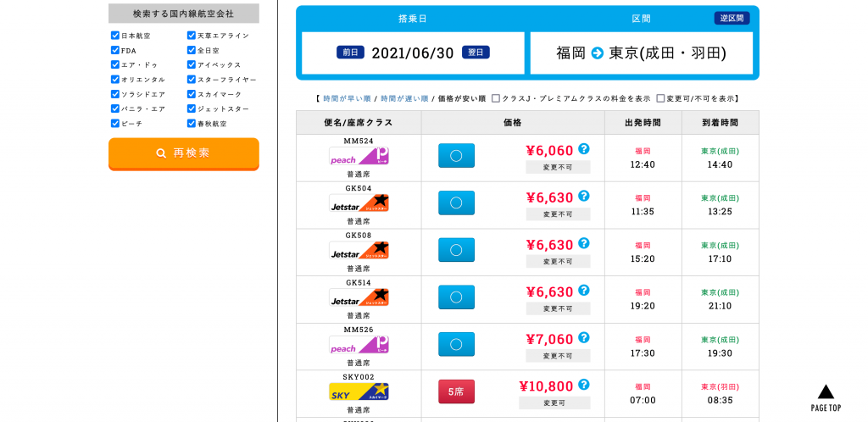This screenshot has width=868, height=422.
Task: Go to the next day with 翌日
Action: [x=476, y=53]
